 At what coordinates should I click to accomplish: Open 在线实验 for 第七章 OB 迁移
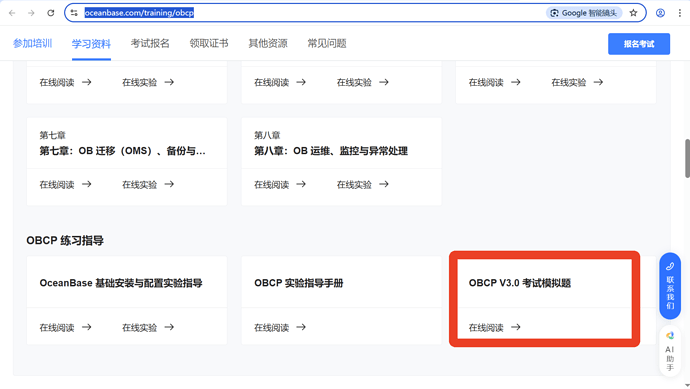148,184
